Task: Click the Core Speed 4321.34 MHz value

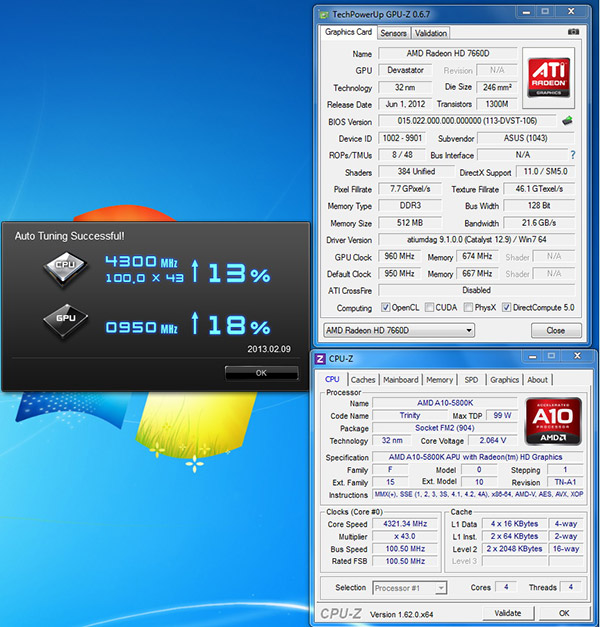Action: [405, 523]
